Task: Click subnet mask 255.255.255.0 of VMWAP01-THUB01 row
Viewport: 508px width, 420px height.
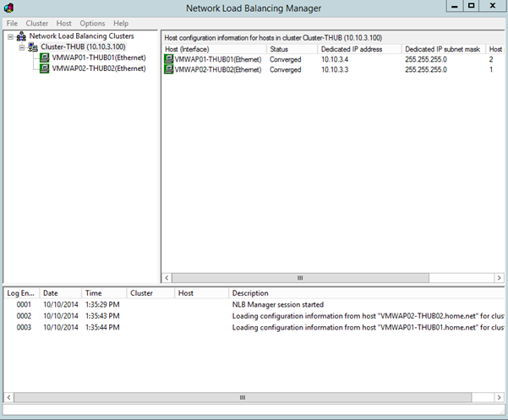Action: click(x=426, y=59)
